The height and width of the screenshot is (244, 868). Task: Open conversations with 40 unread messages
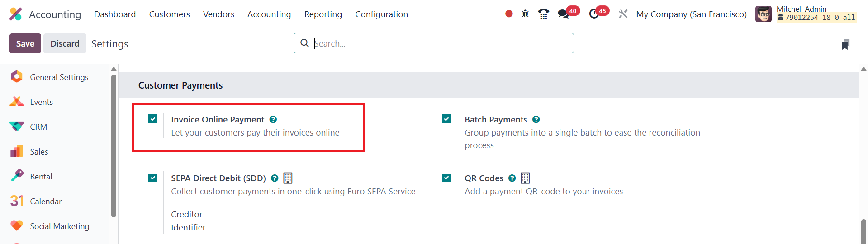click(564, 14)
